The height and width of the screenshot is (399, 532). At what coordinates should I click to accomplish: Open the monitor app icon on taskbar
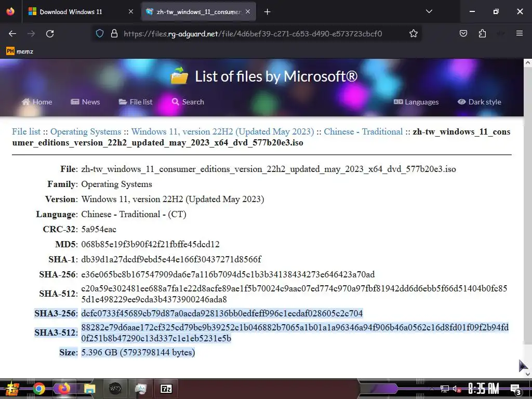tap(140, 389)
